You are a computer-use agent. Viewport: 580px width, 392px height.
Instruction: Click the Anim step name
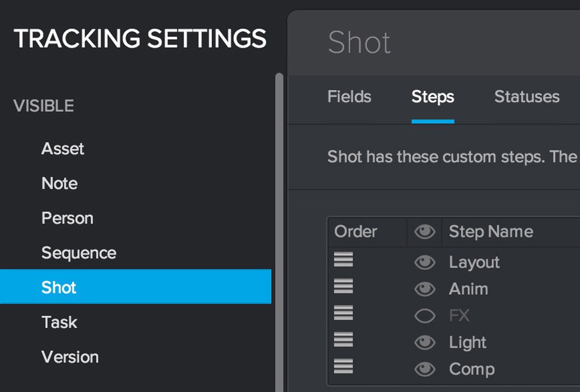[468, 289]
